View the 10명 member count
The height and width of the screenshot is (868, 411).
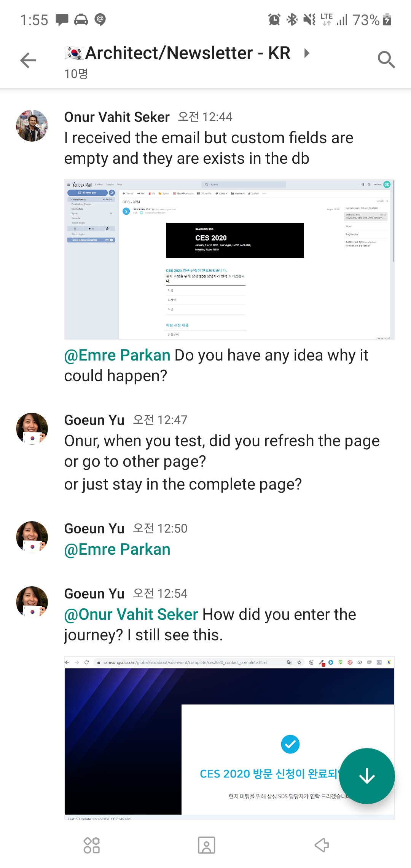point(76,73)
